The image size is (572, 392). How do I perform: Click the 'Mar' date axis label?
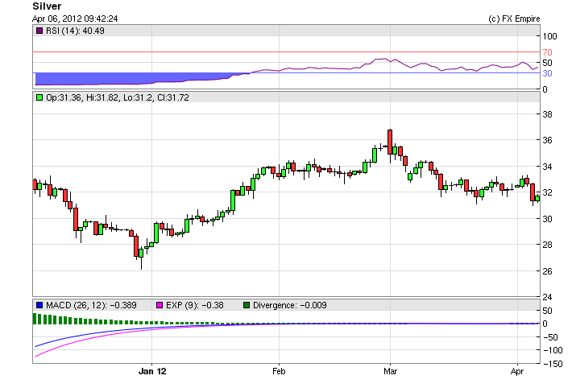coord(390,371)
